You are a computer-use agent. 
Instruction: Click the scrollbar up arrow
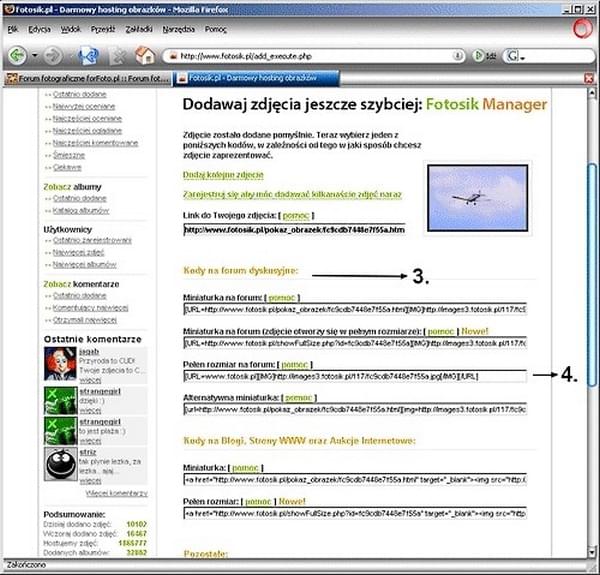[592, 92]
